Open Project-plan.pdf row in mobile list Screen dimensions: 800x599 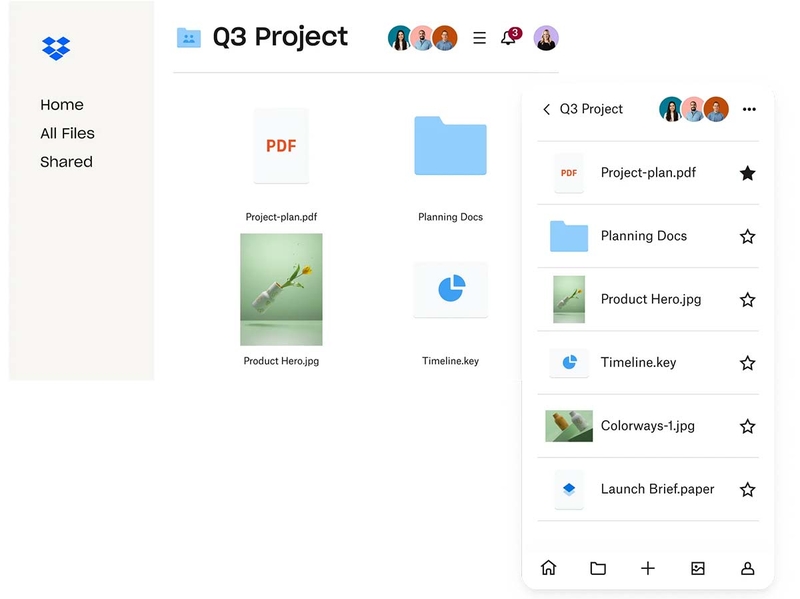click(648, 173)
